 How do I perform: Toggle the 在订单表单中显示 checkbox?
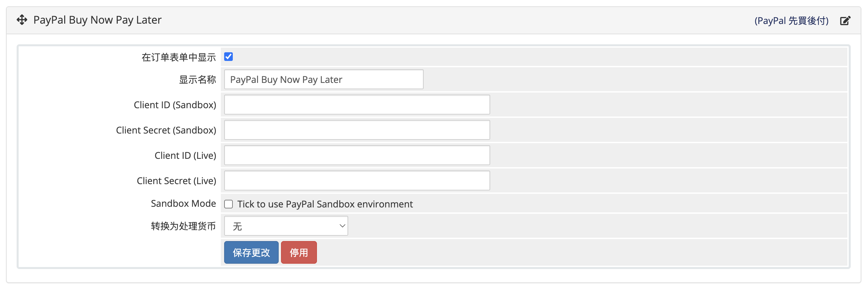[x=228, y=57]
